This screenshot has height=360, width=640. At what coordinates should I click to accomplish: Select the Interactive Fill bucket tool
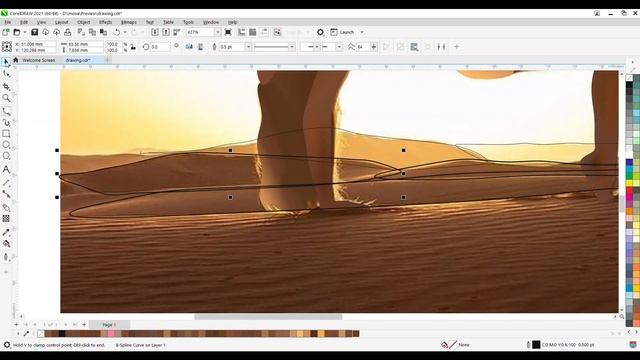coord(6,244)
